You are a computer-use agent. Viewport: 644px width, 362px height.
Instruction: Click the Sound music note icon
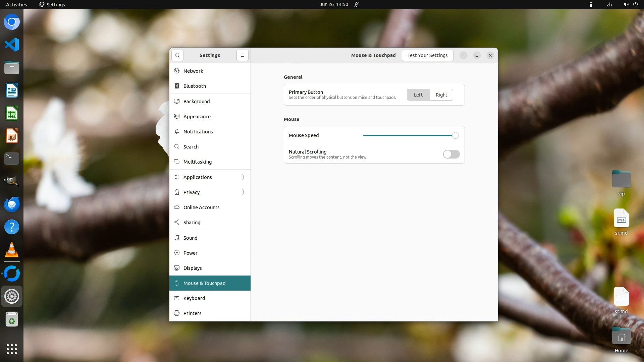177,238
